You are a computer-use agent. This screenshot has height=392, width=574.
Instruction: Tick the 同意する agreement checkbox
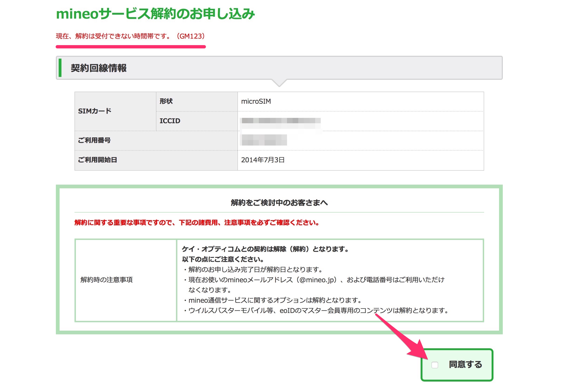click(434, 365)
